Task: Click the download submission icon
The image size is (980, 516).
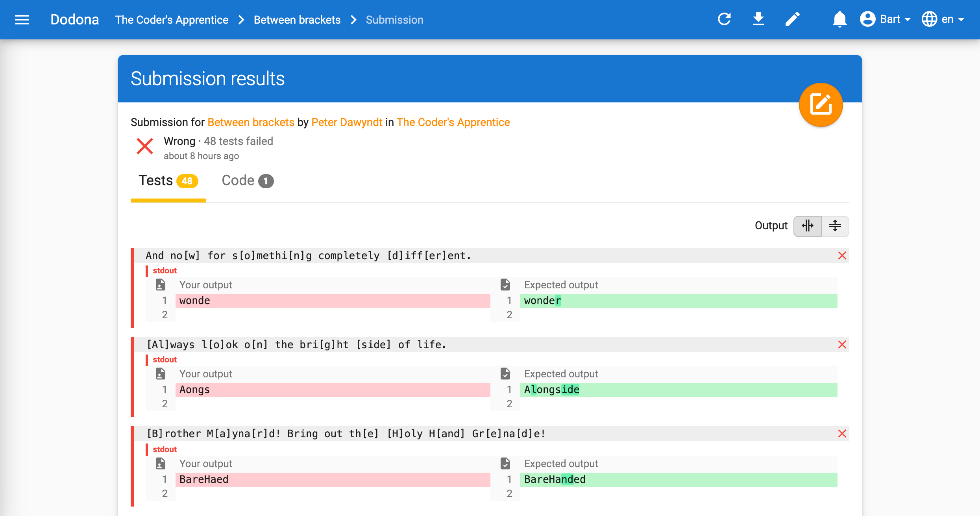Action: [758, 19]
